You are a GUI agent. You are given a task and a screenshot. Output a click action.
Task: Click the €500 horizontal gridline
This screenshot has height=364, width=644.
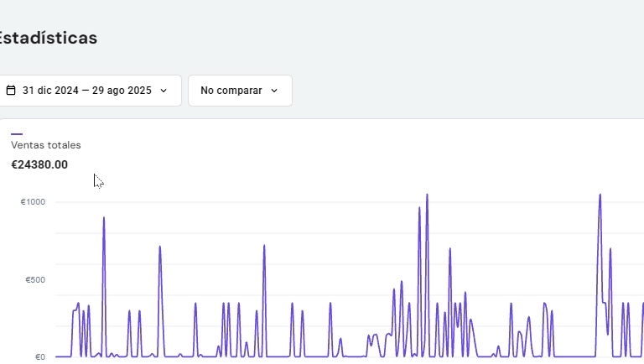352,279
